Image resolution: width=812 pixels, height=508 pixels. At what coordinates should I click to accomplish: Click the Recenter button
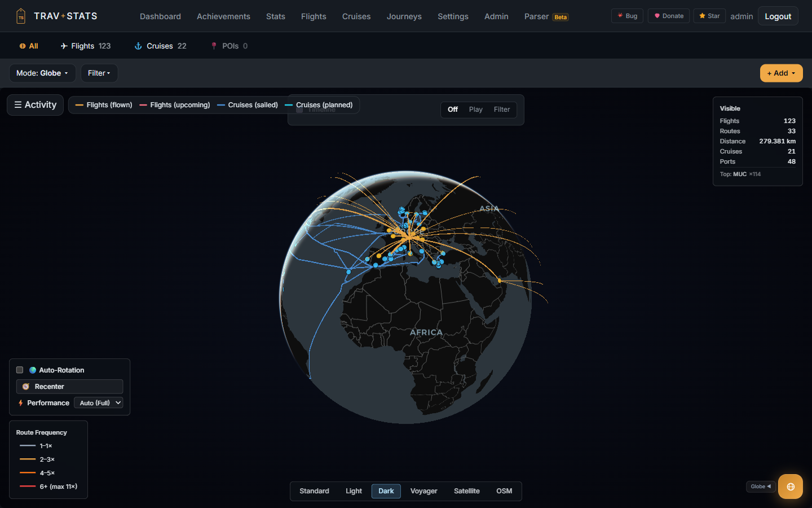69,387
